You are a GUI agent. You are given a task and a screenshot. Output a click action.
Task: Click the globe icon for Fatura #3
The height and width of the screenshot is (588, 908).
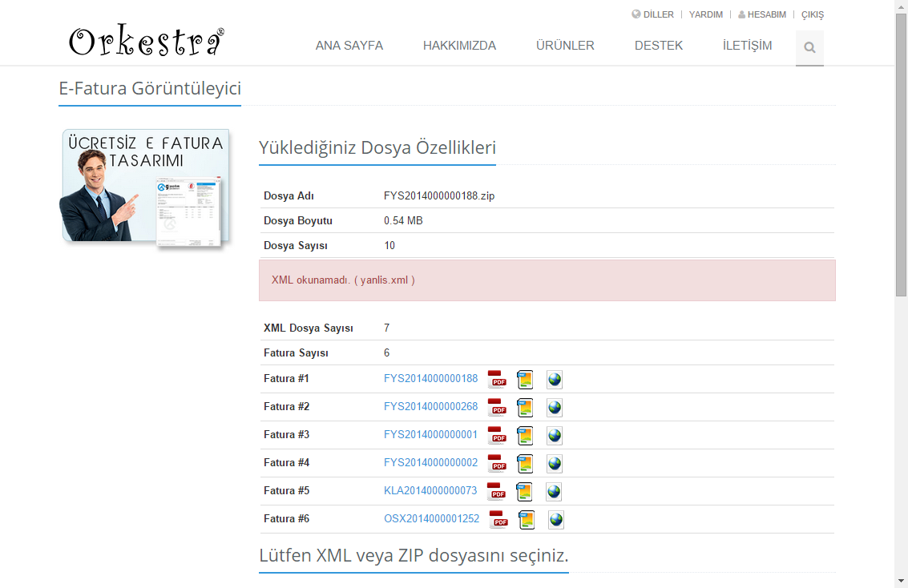[555, 435]
